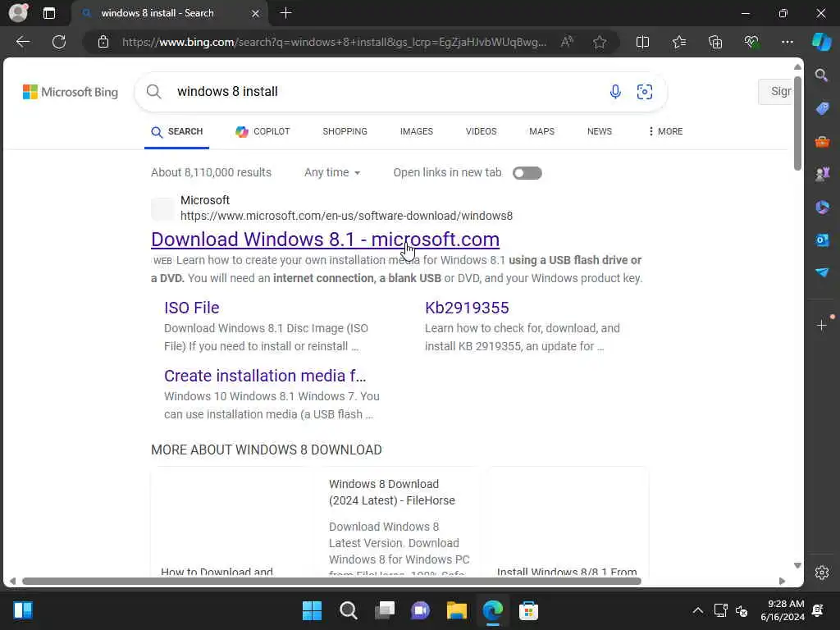
Task: Activate Read aloud icon in address bar
Action: [x=567, y=42]
